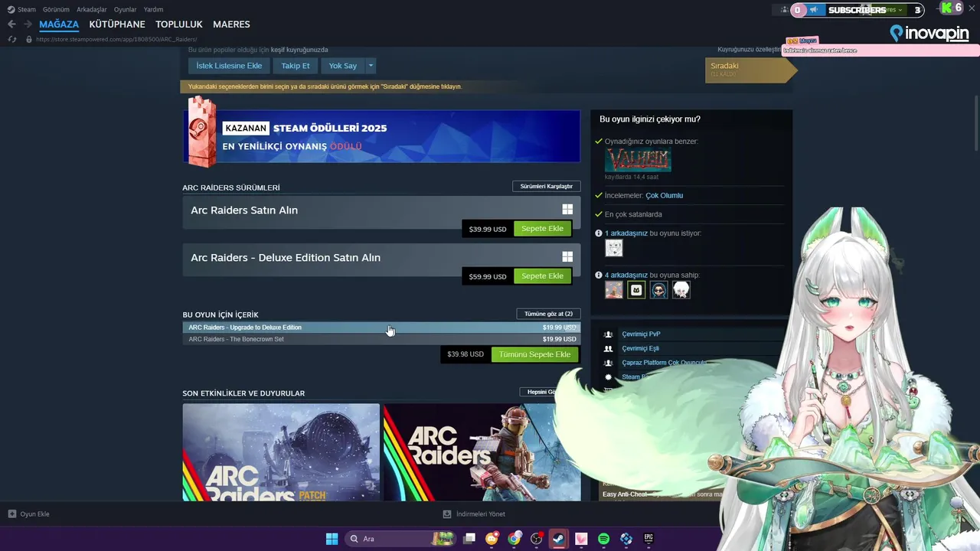Open the ARC Raiders Patch event thumbnail
Viewport: 980px width, 551px height.
[281, 452]
